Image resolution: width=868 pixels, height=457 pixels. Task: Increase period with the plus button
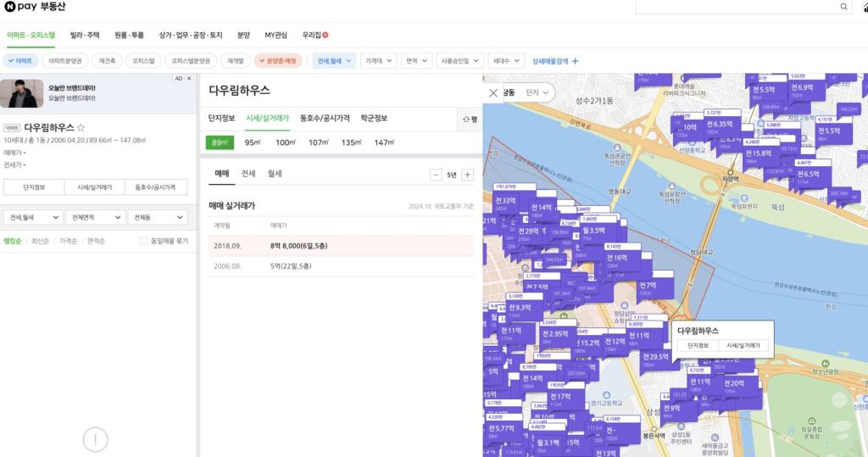(467, 175)
